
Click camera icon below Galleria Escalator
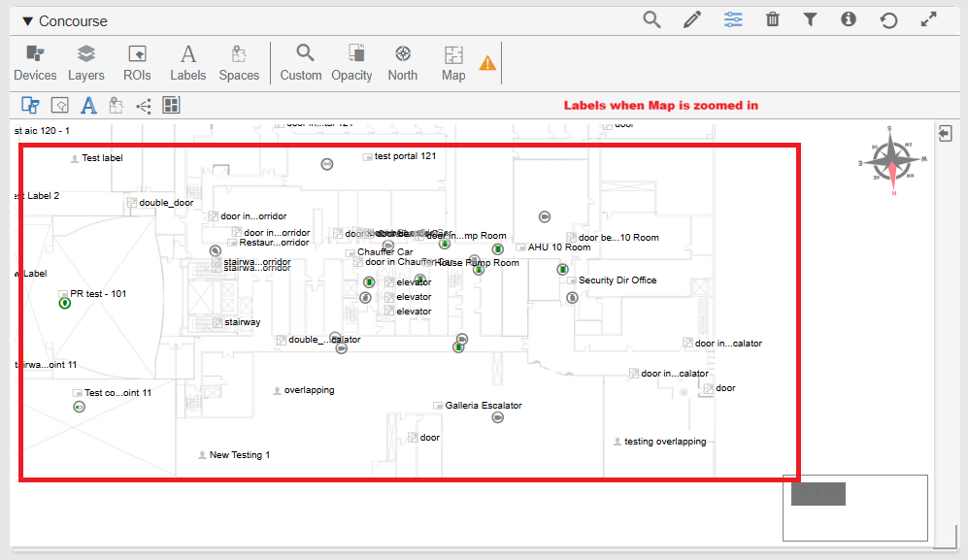coord(497,417)
